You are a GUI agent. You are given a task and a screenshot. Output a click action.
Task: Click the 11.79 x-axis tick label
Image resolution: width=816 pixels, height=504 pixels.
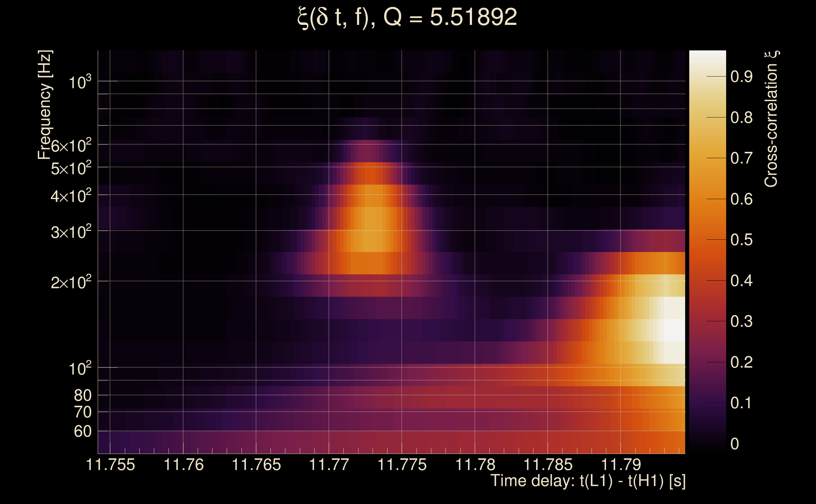621,465
